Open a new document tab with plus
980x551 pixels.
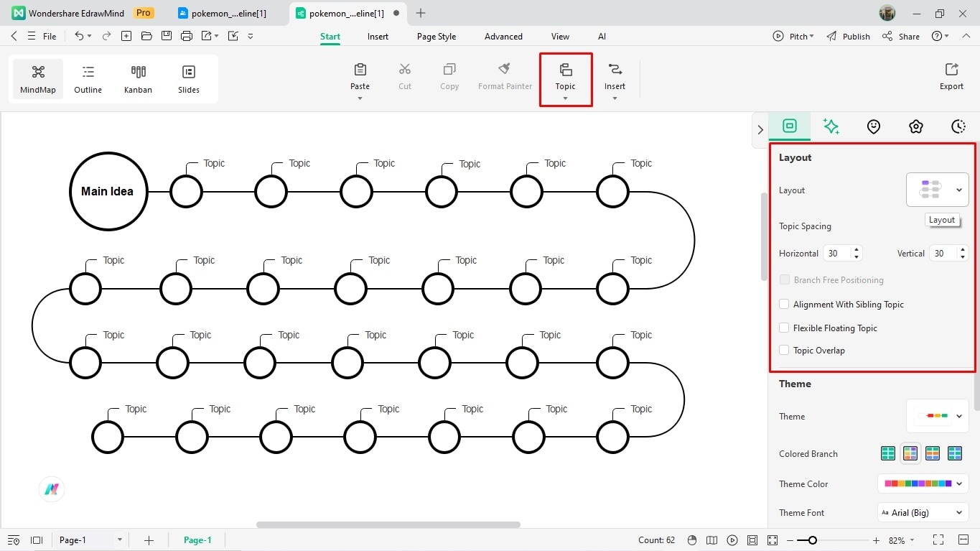point(421,13)
